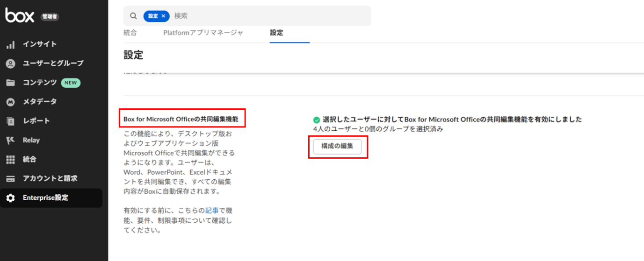This screenshot has height=261, width=644.
Task: Open レポート in the sidebar
Action: click(x=36, y=121)
